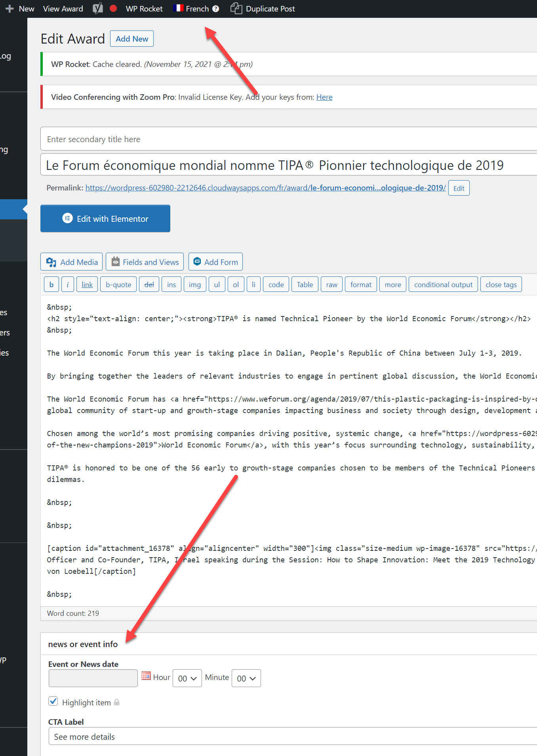537x756 pixels.
Task: Click the "news or event info" panel heading
Action: click(83, 644)
